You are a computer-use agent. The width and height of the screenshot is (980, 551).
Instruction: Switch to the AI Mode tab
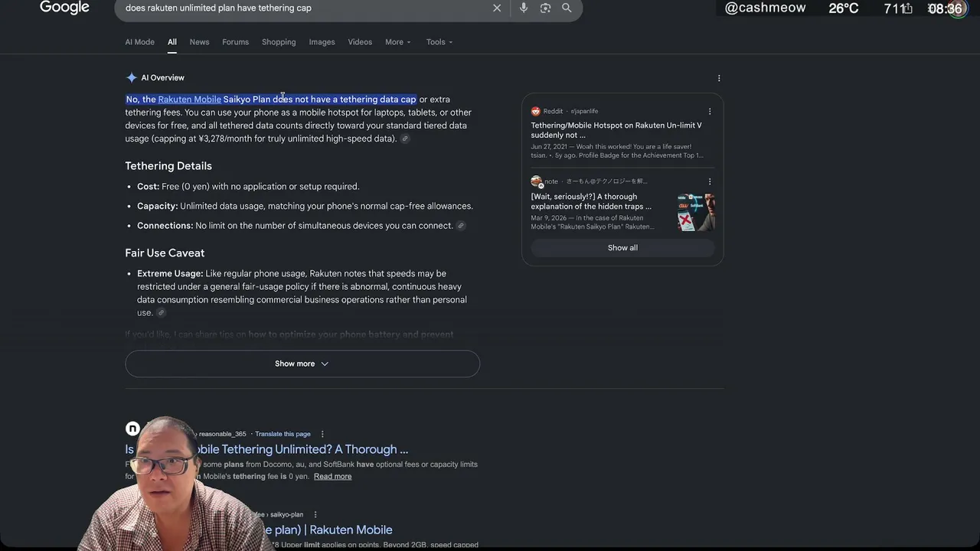[140, 42]
